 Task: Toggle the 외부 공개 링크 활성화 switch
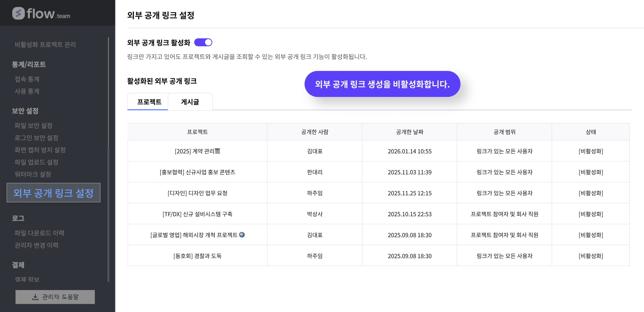(x=203, y=43)
